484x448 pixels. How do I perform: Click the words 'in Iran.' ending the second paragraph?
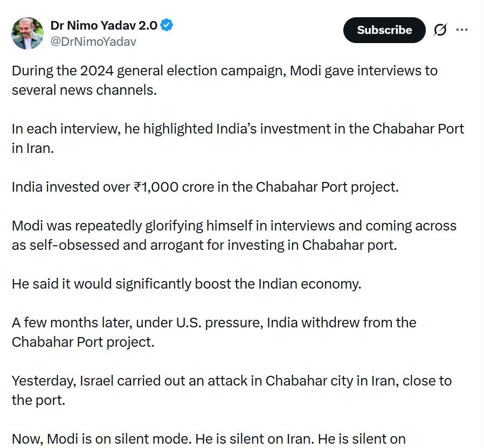click(x=33, y=149)
